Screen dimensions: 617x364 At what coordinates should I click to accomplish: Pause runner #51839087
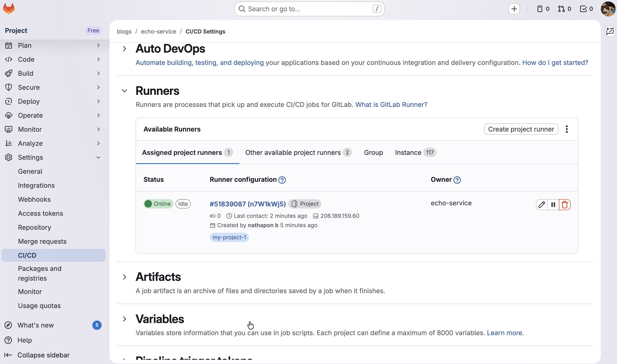click(x=553, y=204)
